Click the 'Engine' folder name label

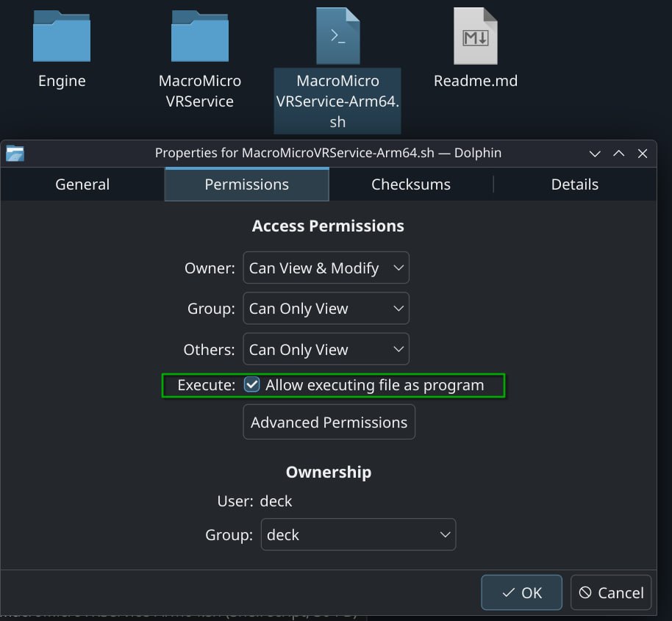(x=62, y=81)
